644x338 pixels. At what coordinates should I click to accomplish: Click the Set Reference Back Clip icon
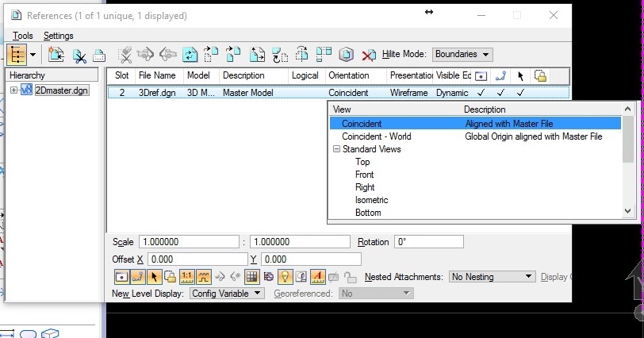[145, 54]
